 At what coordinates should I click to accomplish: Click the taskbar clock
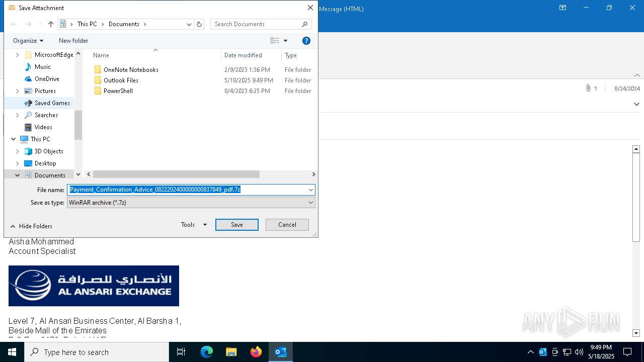[x=602, y=352]
